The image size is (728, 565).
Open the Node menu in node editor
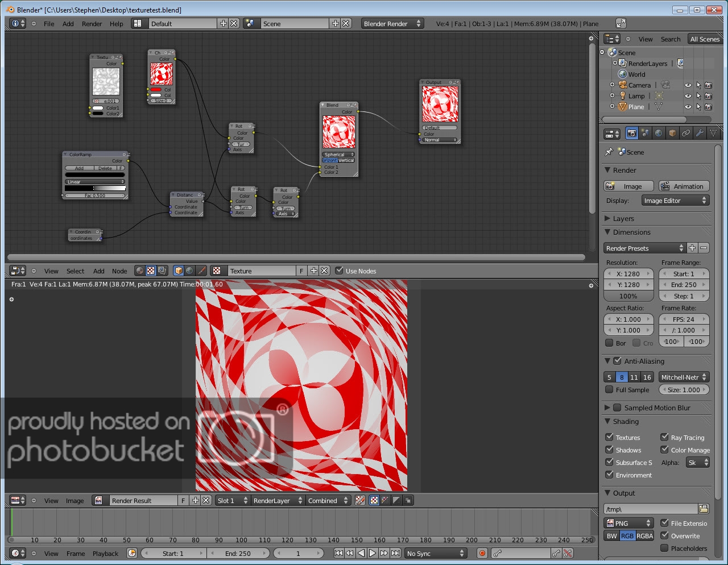click(119, 271)
